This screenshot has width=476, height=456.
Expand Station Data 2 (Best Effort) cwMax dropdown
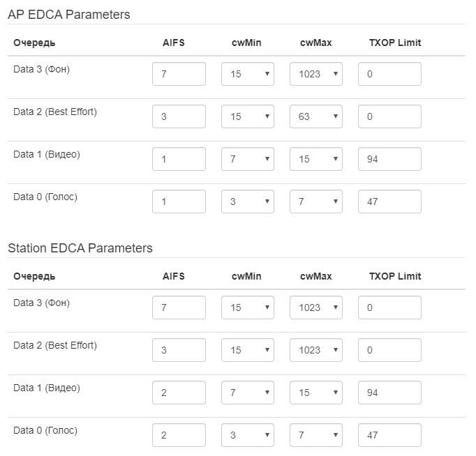click(x=315, y=350)
